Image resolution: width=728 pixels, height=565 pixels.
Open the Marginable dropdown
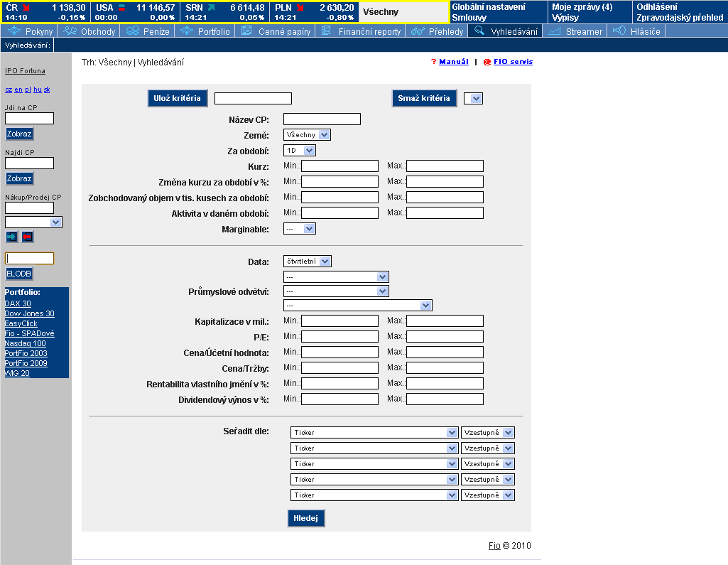tap(299, 229)
